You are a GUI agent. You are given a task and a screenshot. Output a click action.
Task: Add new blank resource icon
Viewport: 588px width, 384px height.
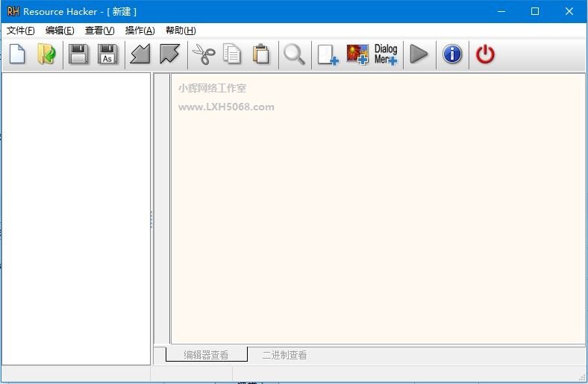pyautogui.click(x=328, y=54)
